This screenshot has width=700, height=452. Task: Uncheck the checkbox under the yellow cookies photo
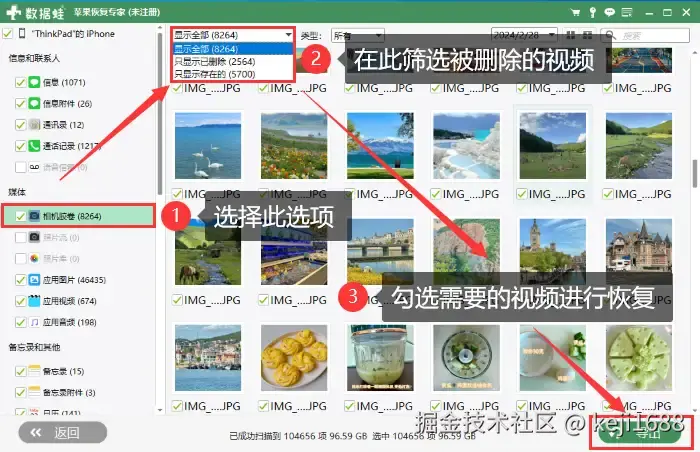263,406
